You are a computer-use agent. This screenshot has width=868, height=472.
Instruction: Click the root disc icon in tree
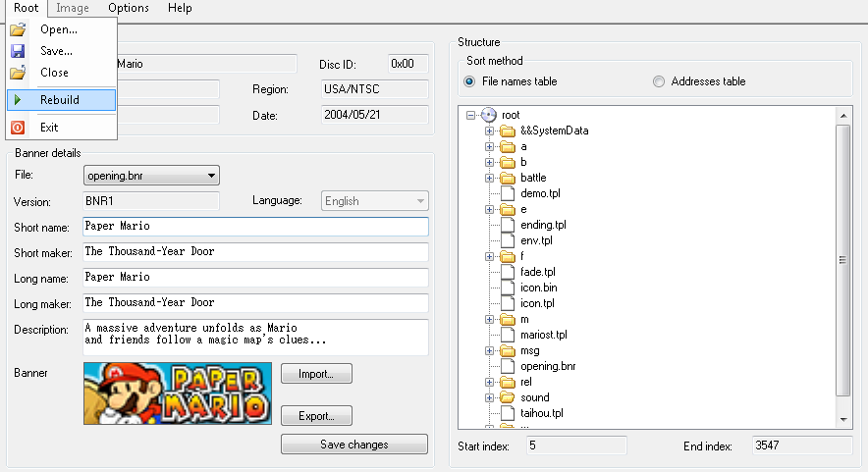pos(489,115)
